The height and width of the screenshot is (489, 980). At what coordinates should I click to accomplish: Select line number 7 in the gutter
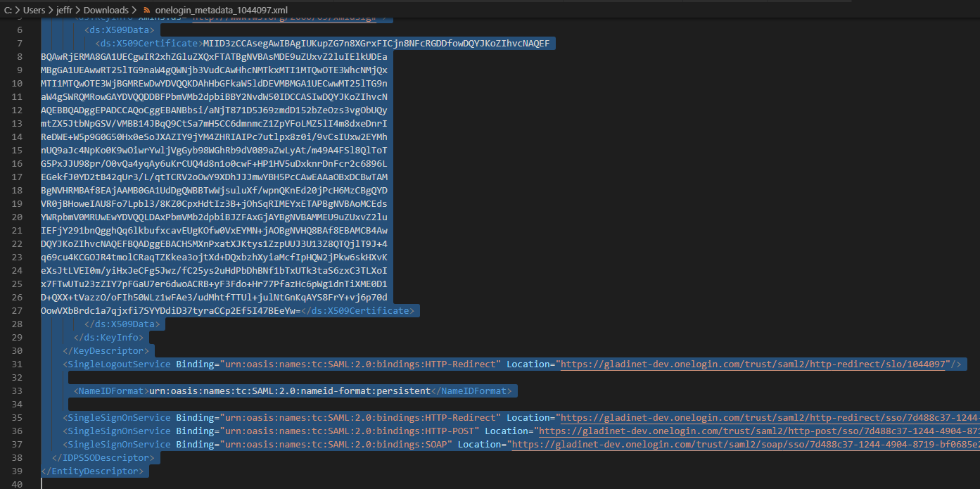coord(20,44)
